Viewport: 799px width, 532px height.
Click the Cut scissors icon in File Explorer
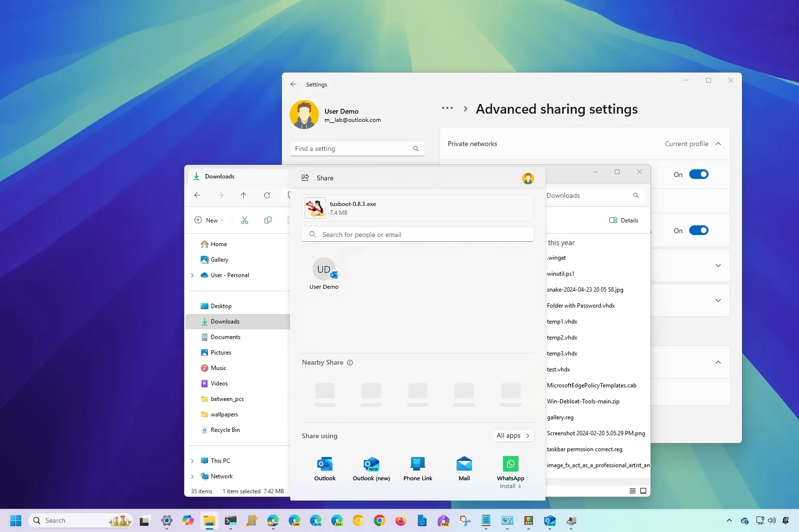[245, 220]
